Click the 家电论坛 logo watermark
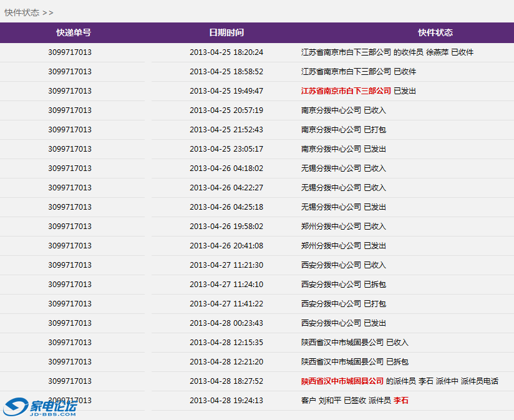The width and height of the screenshot is (514, 420). pos(40,407)
